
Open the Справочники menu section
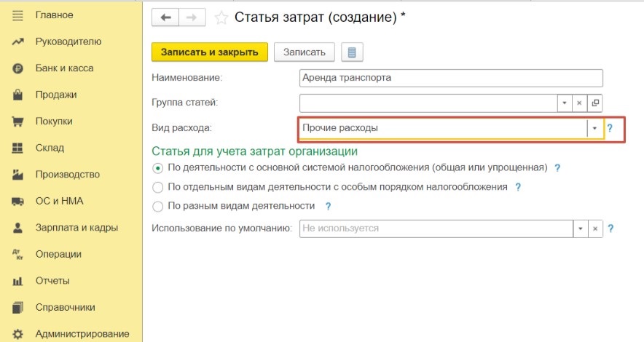(66, 307)
